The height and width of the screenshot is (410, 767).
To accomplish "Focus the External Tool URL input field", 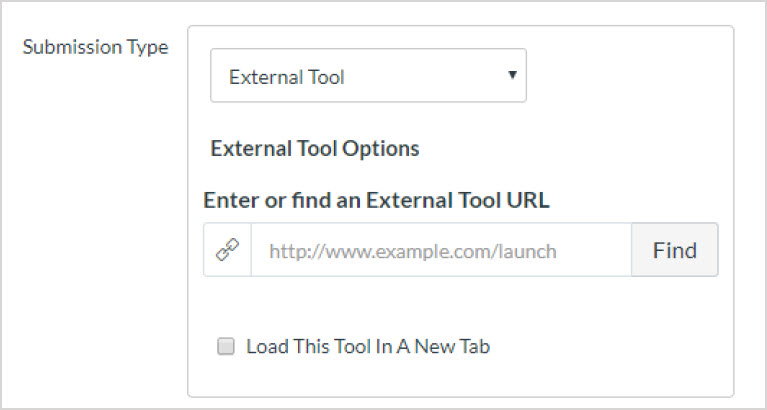I will coord(440,250).
